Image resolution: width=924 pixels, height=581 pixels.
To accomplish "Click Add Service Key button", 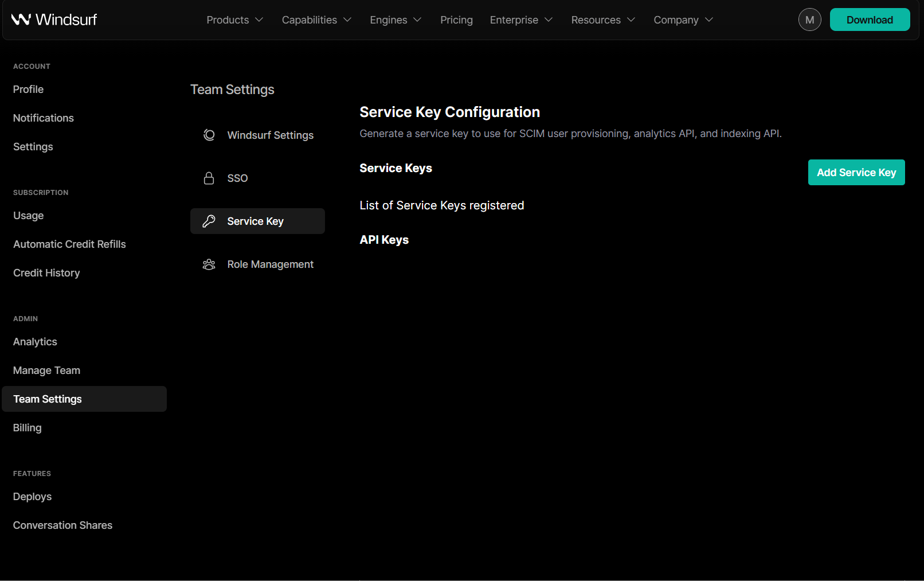I will [x=856, y=172].
